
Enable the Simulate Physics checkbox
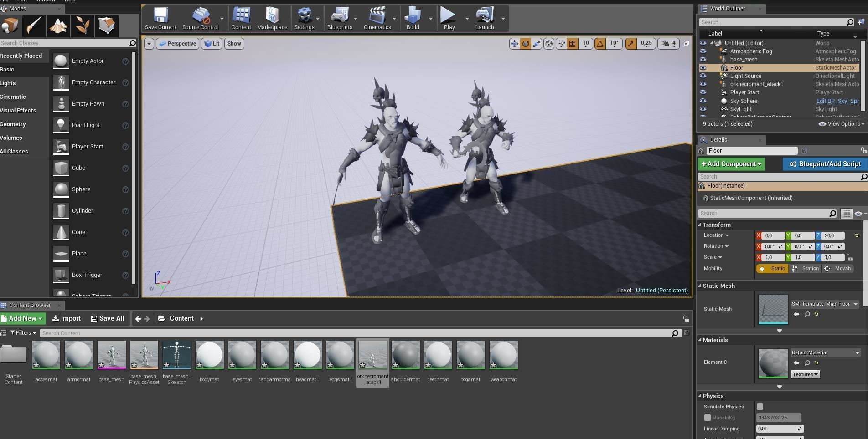click(760, 407)
